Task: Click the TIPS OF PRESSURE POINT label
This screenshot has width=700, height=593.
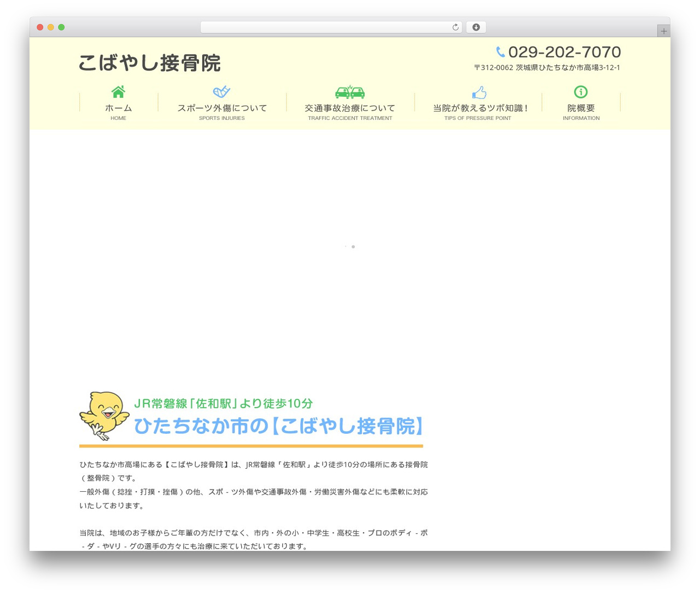Action: [478, 118]
